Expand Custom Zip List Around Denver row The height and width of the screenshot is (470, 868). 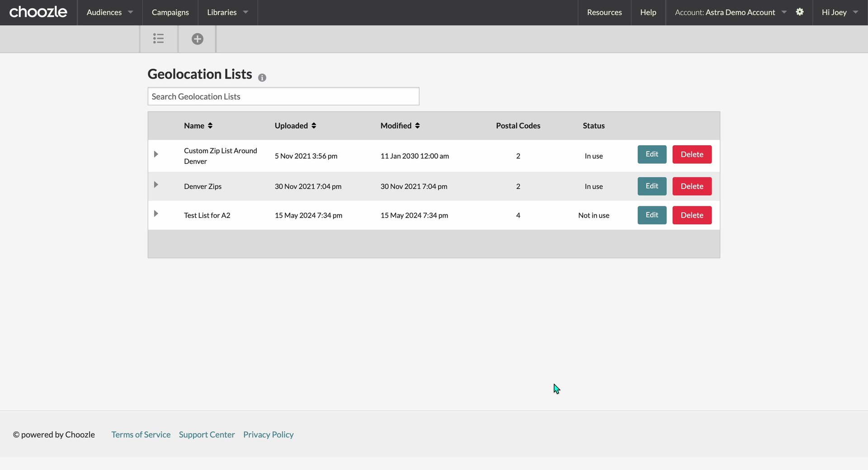point(156,154)
